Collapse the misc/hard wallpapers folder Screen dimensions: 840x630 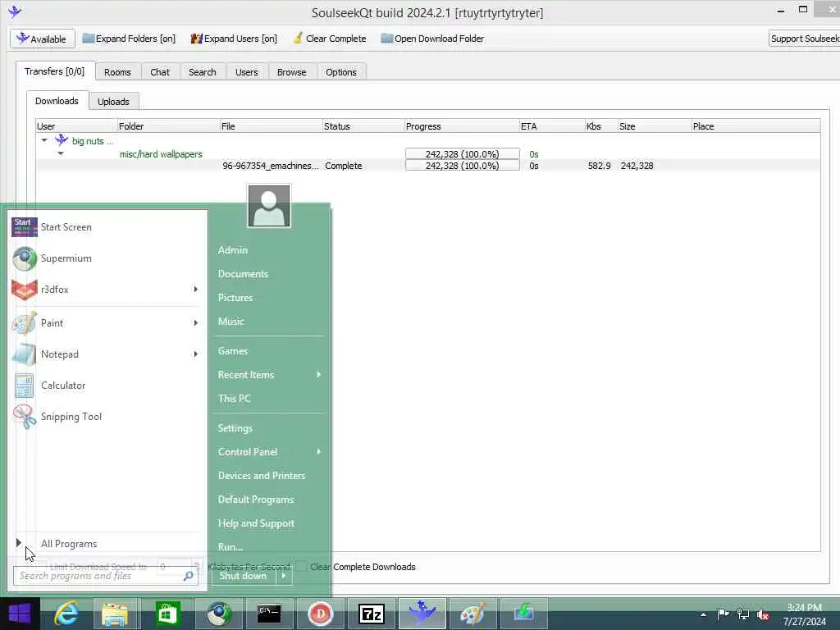[x=61, y=153]
